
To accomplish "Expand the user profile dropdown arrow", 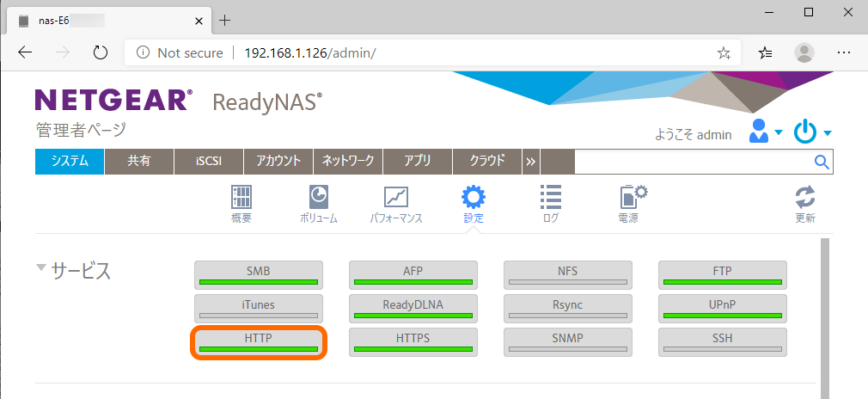I will [779, 132].
